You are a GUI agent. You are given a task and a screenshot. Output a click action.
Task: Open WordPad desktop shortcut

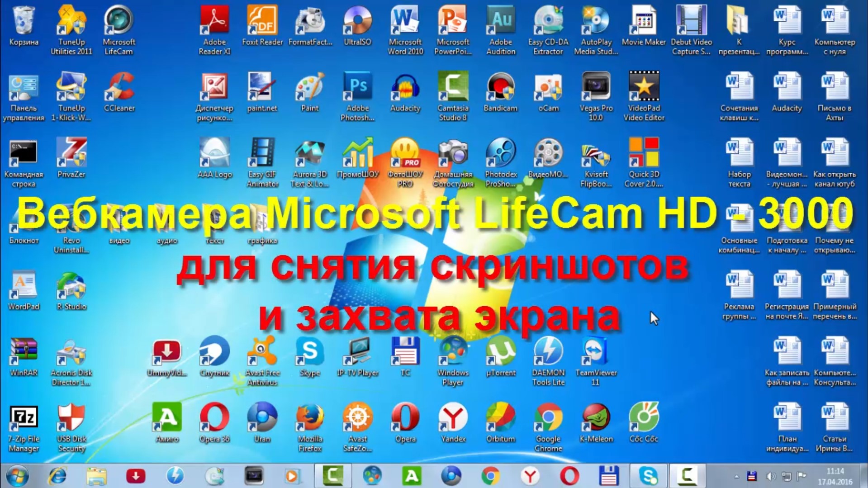(x=24, y=291)
